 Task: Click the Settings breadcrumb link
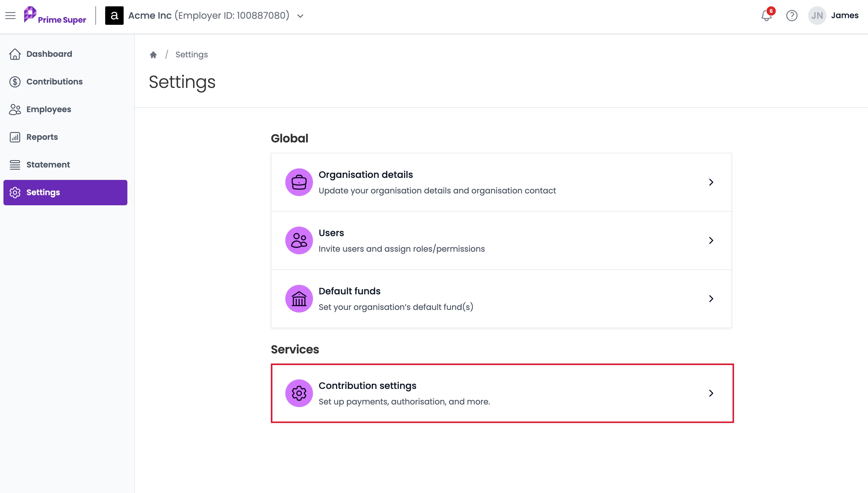point(192,54)
